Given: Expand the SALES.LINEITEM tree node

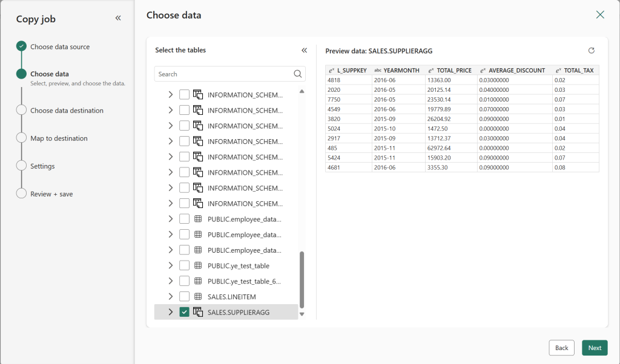Looking at the screenshot, I should (x=171, y=296).
